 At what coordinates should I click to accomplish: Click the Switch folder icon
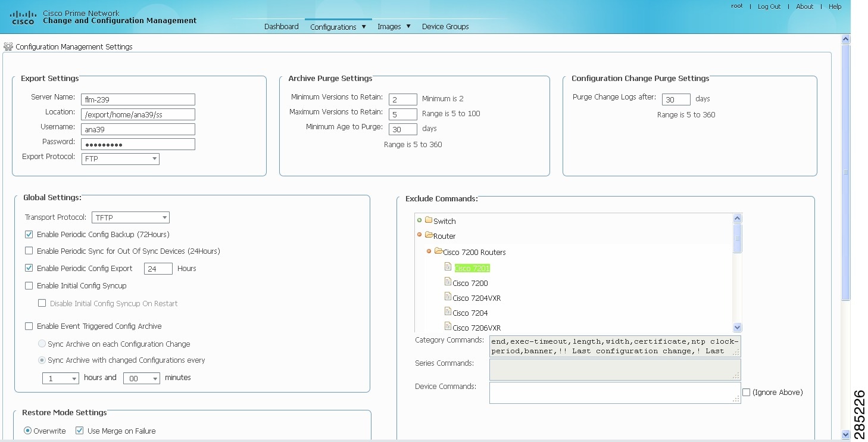(x=429, y=220)
